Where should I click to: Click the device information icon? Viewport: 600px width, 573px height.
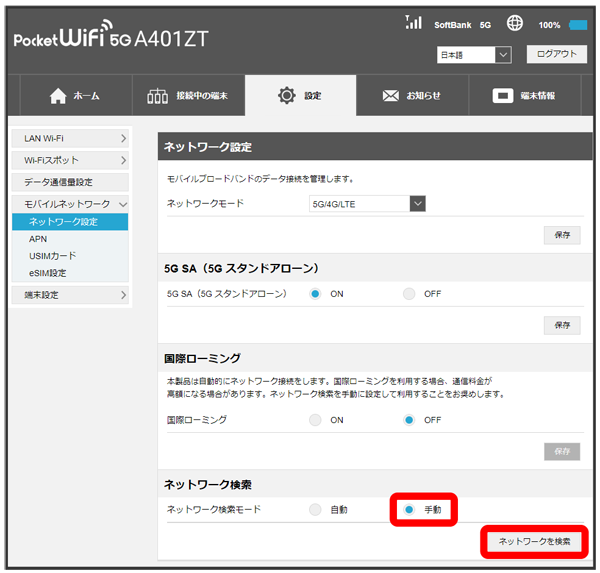(504, 96)
